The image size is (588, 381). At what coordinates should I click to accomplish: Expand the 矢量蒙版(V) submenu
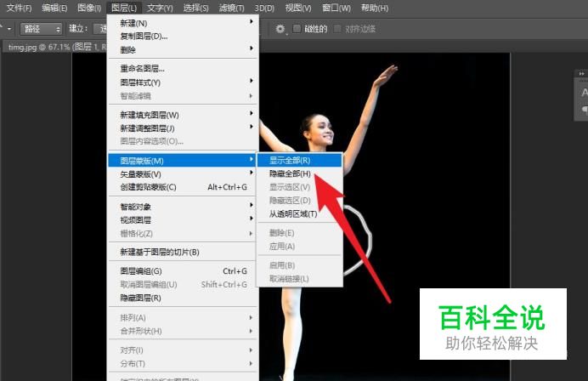(183, 174)
